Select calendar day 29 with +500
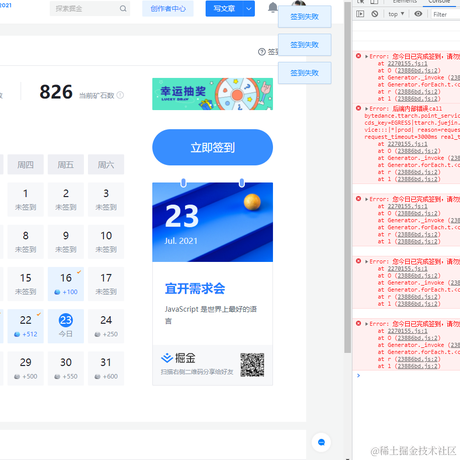460x460 pixels. (26, 368)
